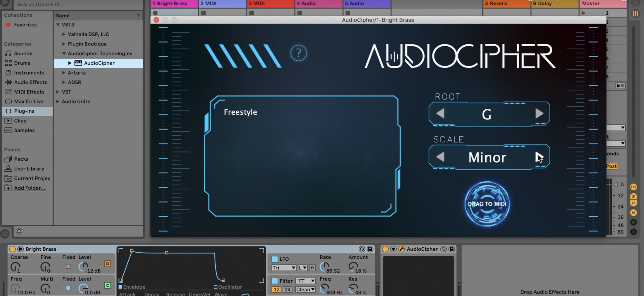Select oscillator C button
644x296 pixels.
(107, 285)
